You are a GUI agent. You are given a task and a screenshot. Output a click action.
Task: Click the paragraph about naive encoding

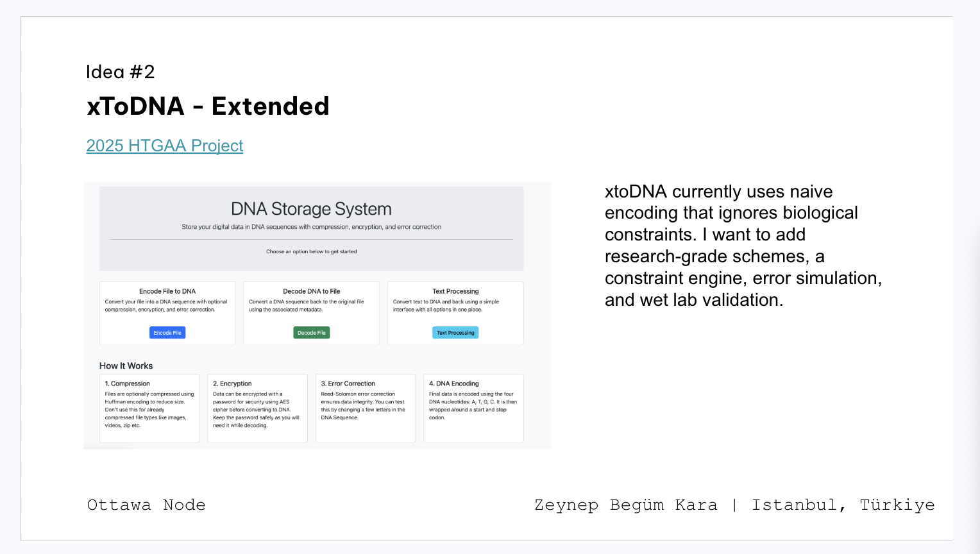click(x=743, y=246)
